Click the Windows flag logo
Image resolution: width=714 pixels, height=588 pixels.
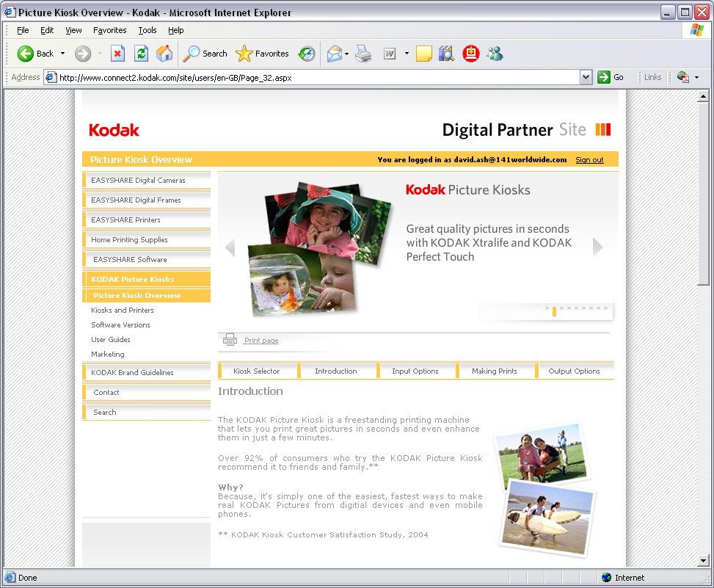point(696,31)
